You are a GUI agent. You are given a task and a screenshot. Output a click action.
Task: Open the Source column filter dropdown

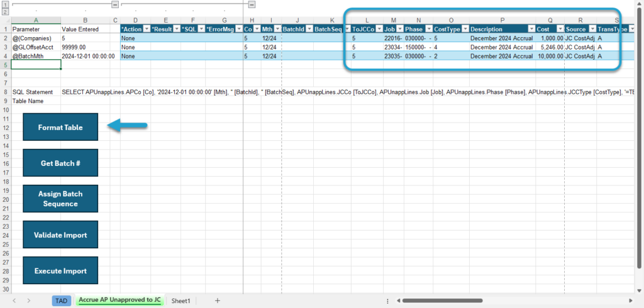(x=592, y=29)
